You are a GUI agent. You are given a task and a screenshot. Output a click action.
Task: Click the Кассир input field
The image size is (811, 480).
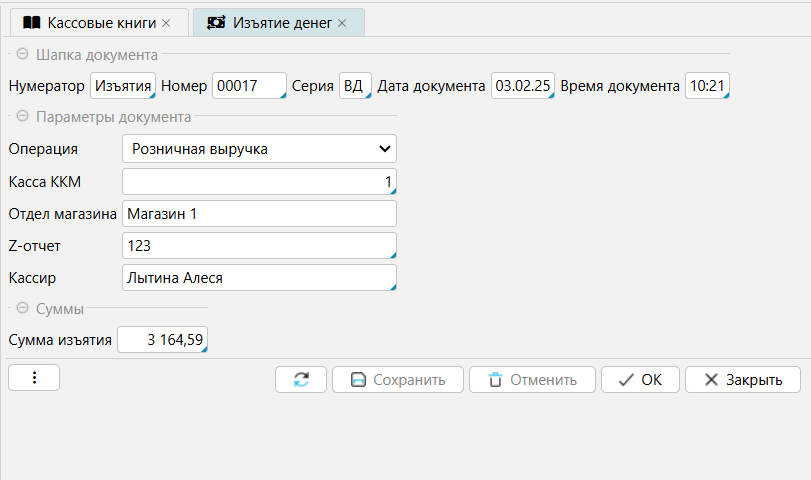click(258, 277)
